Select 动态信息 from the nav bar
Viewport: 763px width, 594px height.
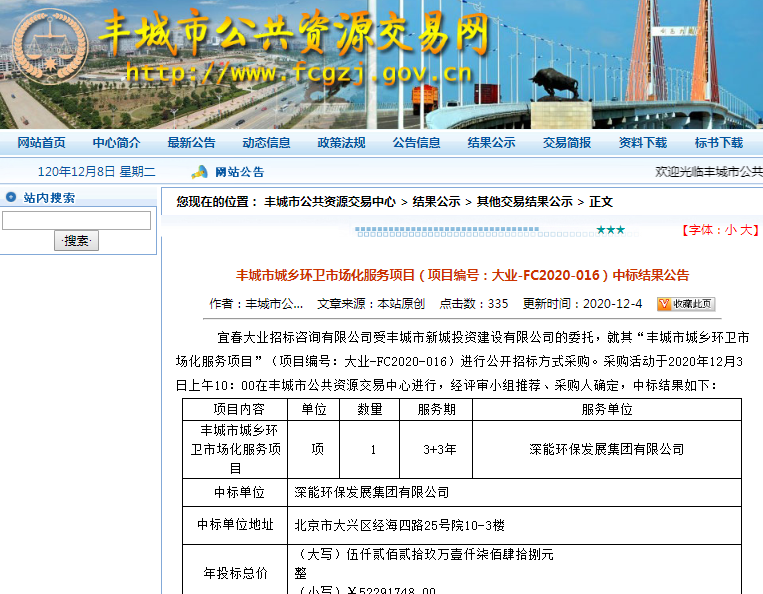coord(266,143)
